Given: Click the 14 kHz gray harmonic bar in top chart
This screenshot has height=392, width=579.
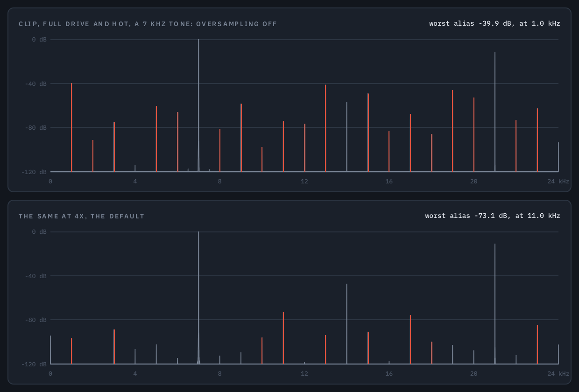Looking at the screenshot, I should click(346, 137).
